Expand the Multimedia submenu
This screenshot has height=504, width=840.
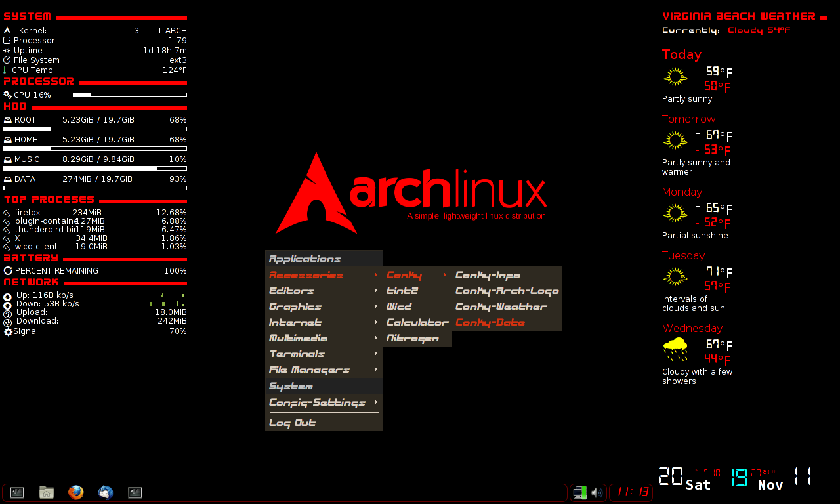pyautogui.click(x=324, y=338)
